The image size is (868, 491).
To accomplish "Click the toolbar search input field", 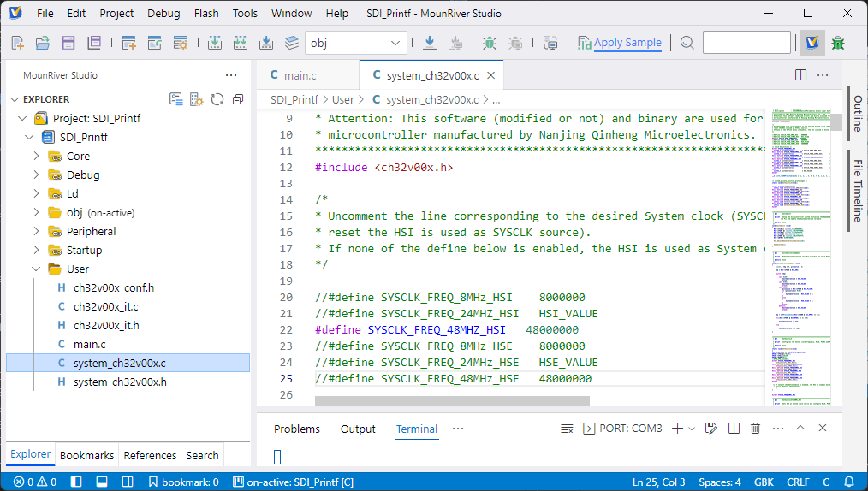I will click(746, 43).
